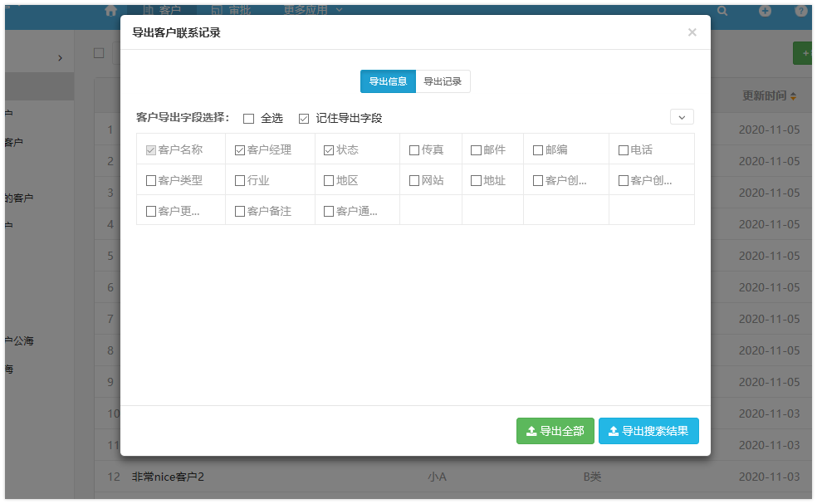817x504 pixels.
Task: Click the plus circle icon in header
Action: coord(765,11)
